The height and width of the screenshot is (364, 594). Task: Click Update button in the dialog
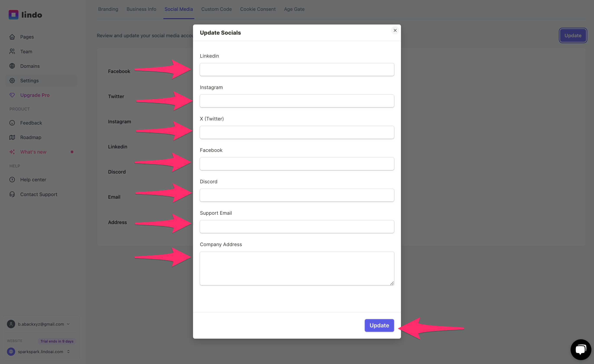(379, 325)
